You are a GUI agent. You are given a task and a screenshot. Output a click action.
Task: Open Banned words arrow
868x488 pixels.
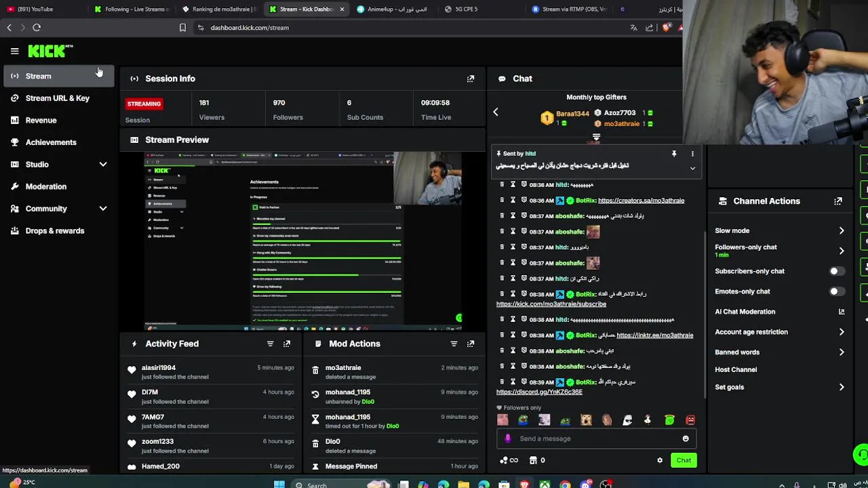pyautogui.click(x=842, y=352)
